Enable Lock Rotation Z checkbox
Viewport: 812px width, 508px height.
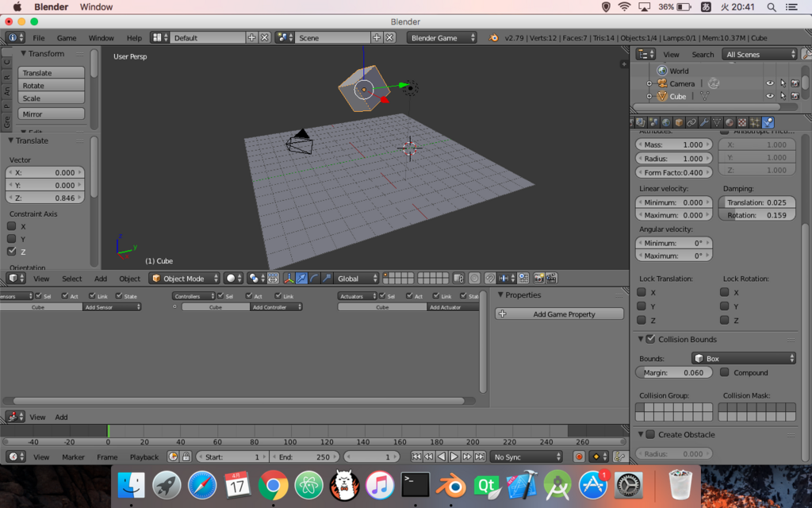725,321
